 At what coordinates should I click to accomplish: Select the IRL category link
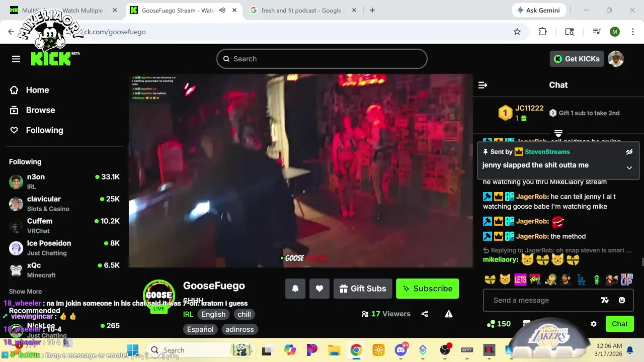point(188,314)
